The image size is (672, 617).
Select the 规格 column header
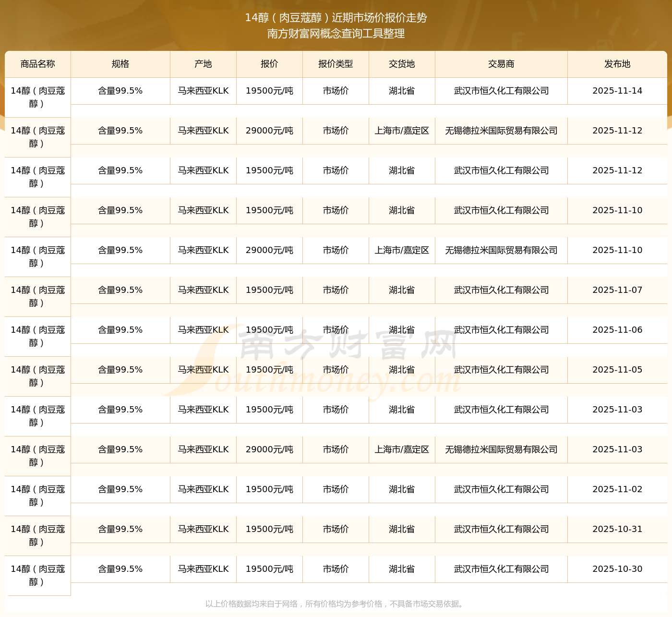120,64
